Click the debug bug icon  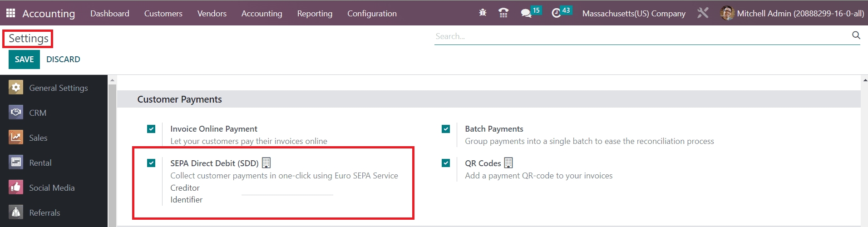click(483, 13)
